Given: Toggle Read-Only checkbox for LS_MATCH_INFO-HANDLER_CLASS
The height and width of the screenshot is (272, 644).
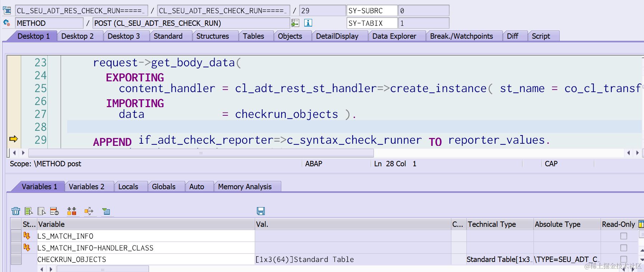Looking at the screenshot, I should point(624,248).
